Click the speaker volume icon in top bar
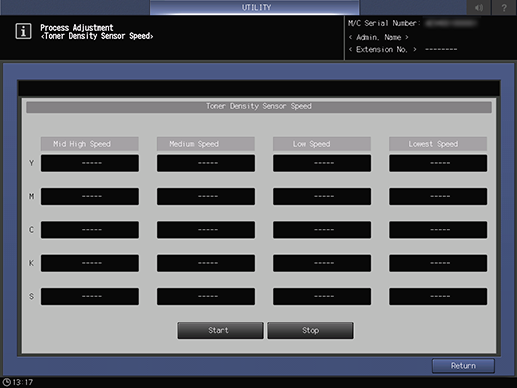 [x=479, y=7]
